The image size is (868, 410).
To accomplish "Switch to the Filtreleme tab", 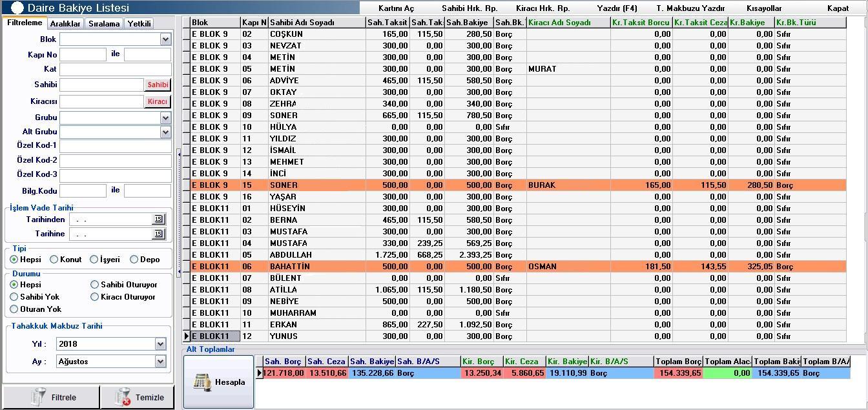I will (25, 23).
